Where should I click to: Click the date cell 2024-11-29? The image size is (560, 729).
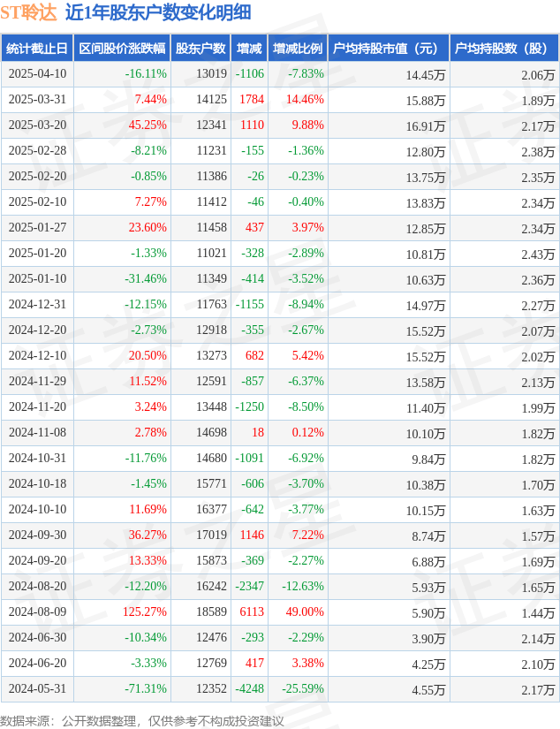pos(38,380)
